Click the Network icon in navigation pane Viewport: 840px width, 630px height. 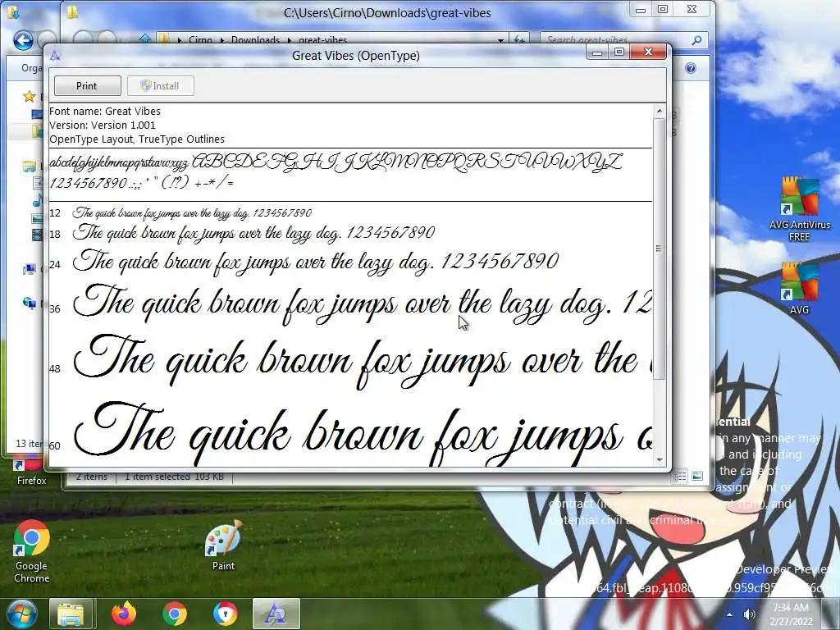tap(29, 304)
